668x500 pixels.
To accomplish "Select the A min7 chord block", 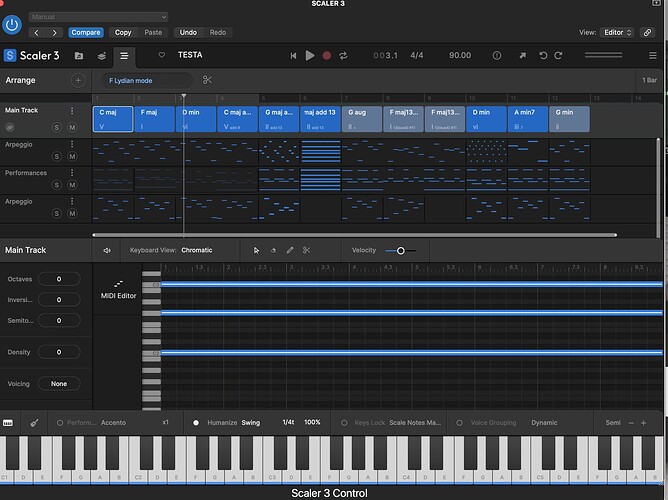I will coord(528,119).
